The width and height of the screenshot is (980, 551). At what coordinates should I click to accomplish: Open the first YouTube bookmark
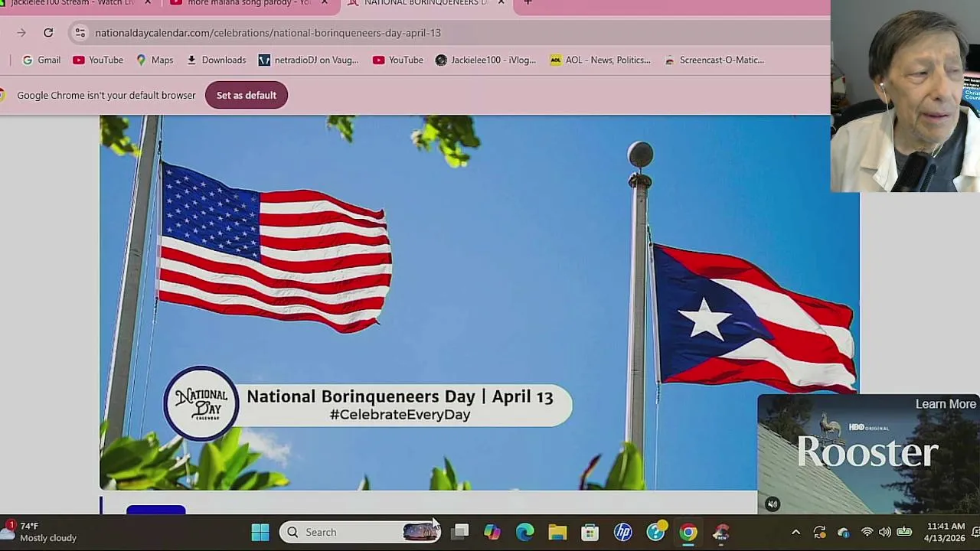[x=98, y=60]
